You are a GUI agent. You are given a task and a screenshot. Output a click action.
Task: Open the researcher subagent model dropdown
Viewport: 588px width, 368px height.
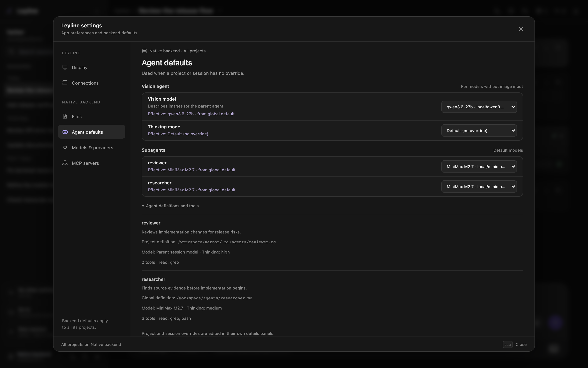(479, 186)
